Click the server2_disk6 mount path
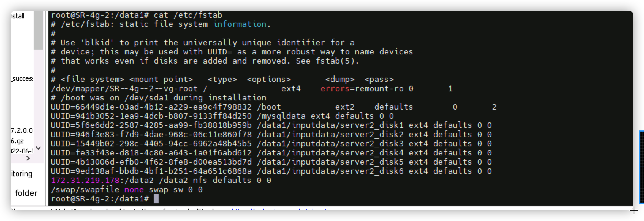 [330, 171]
